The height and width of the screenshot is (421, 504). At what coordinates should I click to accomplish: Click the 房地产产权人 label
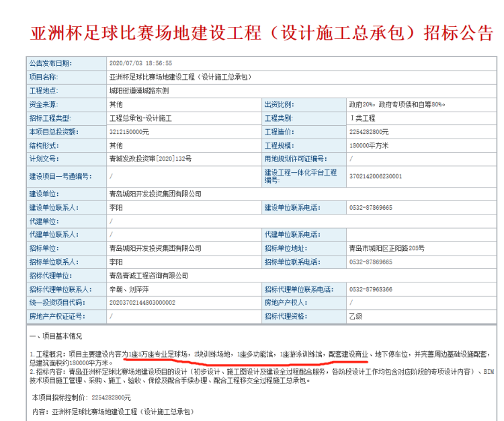[286, 303]
